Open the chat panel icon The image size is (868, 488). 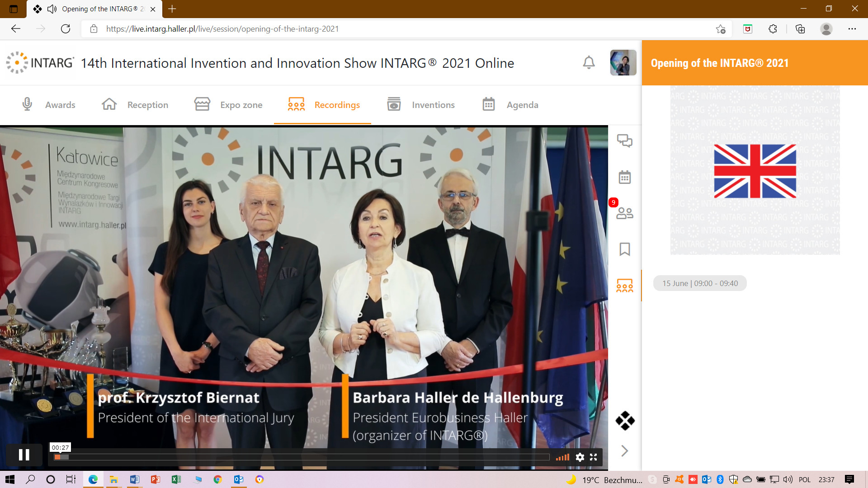(x=625, y=141)
